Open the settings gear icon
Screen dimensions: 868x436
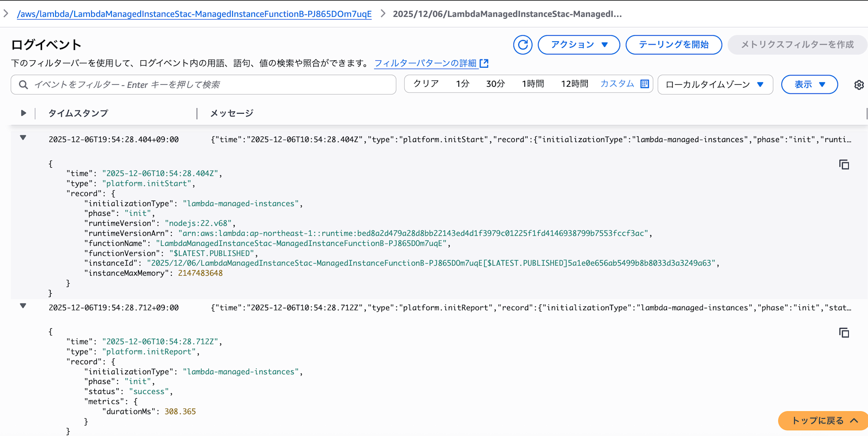click(x=859, y=85)
